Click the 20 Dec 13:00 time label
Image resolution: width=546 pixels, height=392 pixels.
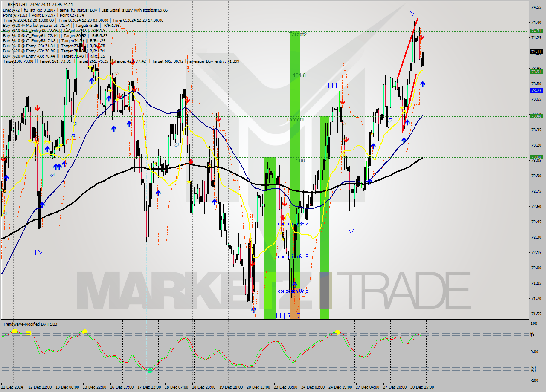point(258,387)
